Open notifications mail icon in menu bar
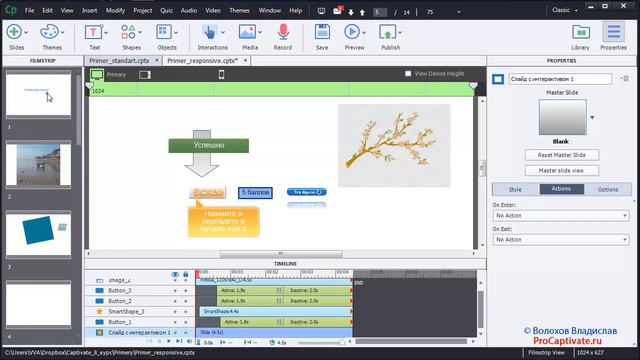This screenshot has height=360, width=640. tap(338, 11)
